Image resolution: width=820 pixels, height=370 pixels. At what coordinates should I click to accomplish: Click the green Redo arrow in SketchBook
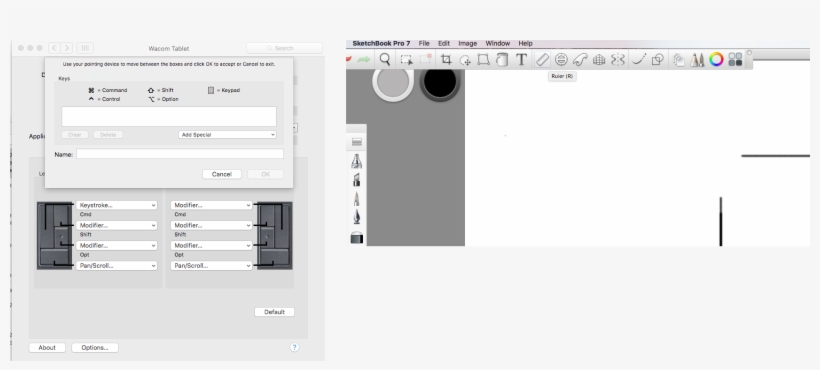tap(363, 60)
